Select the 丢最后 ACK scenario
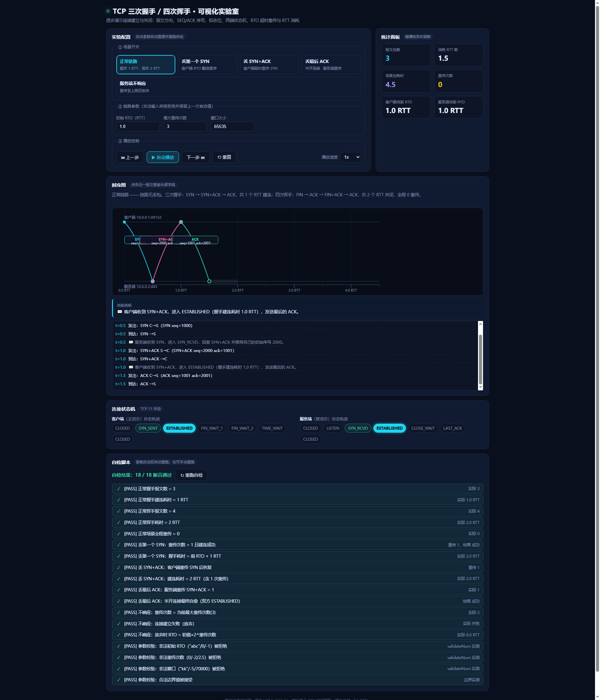Viewport: 600px width, 700px height. click(331, 65)
